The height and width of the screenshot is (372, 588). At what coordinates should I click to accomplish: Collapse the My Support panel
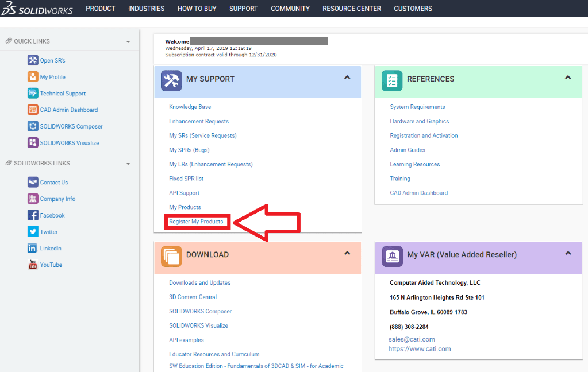pos(347,77)
